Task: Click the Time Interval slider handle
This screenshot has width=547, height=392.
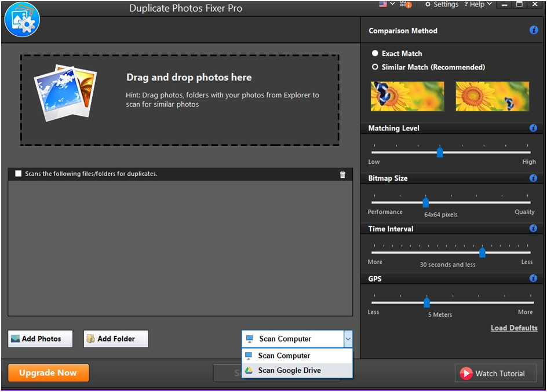Action: coord(482,252)
